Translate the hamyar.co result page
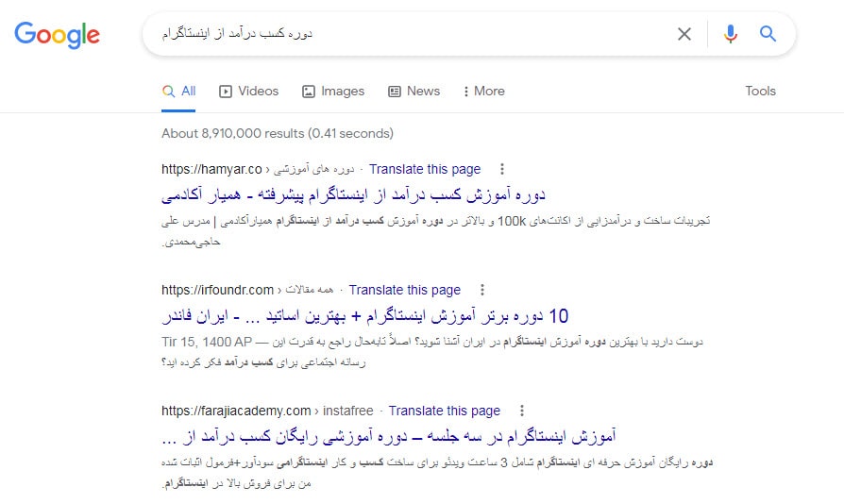 point(425,169)
